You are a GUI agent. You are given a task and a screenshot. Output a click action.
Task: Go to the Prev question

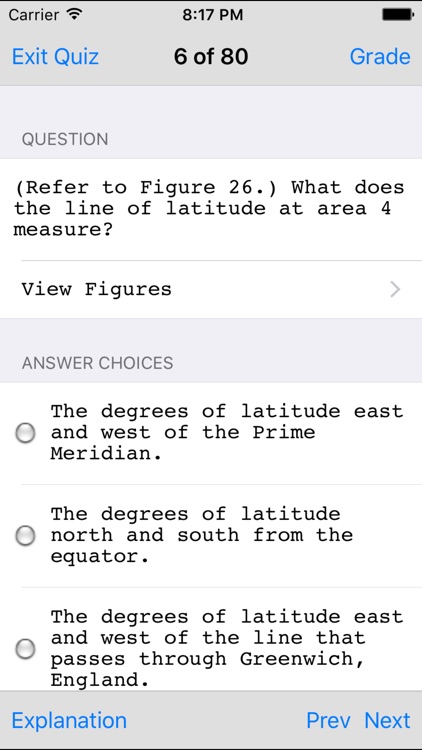coord(328,720)
